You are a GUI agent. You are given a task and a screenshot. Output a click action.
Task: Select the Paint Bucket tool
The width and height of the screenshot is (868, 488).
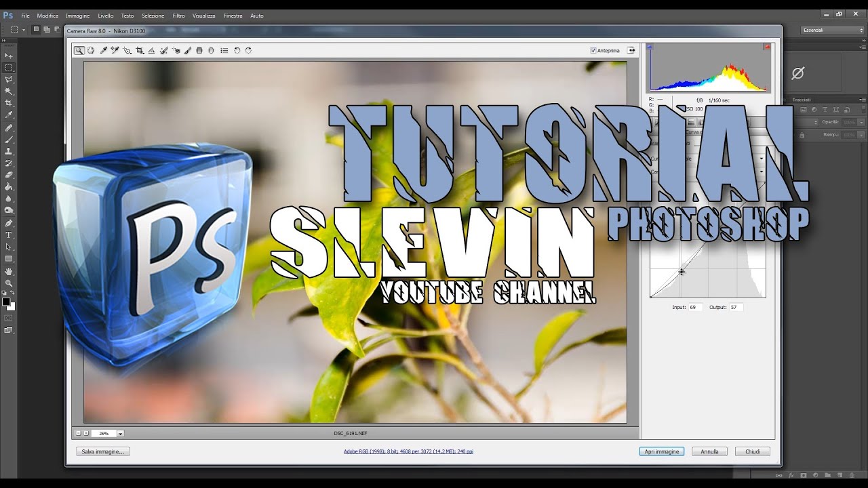[9, 186]
